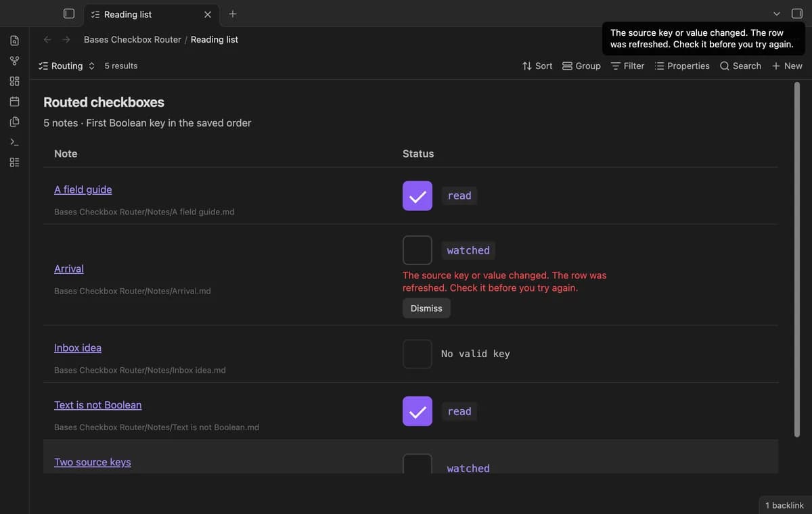The width and height of the screenshot is (812, 514).
Task: Toggle the right sidebar panel icon
Action: coord(797,14)
